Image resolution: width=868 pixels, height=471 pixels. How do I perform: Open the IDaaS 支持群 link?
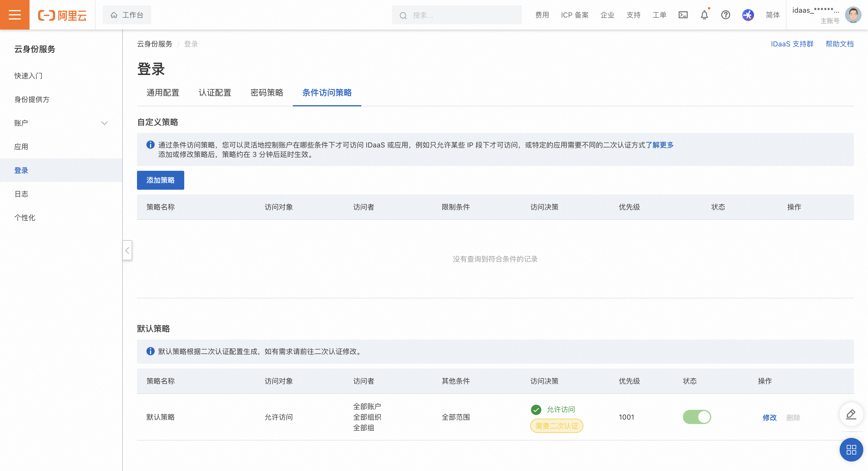click(792, 44)
